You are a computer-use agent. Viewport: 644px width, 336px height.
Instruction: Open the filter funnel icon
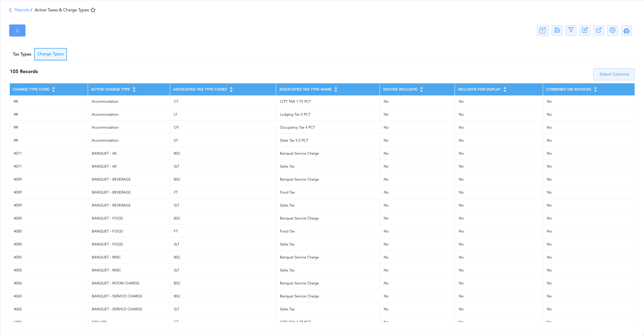click(571, 30)
